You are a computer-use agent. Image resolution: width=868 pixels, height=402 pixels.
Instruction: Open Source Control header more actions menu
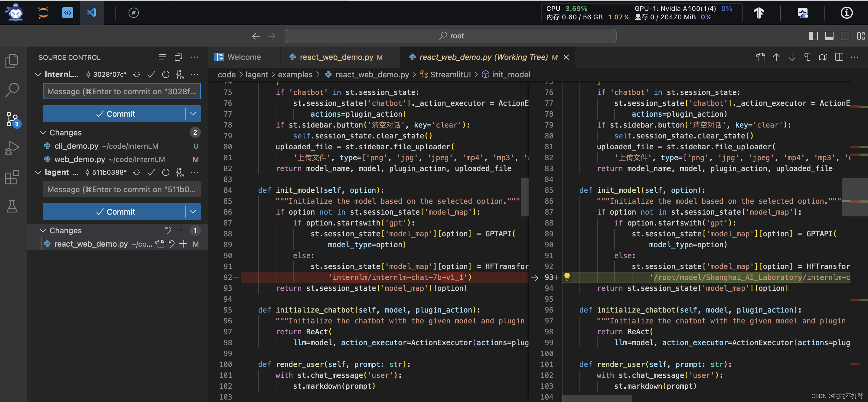[194, 57]
